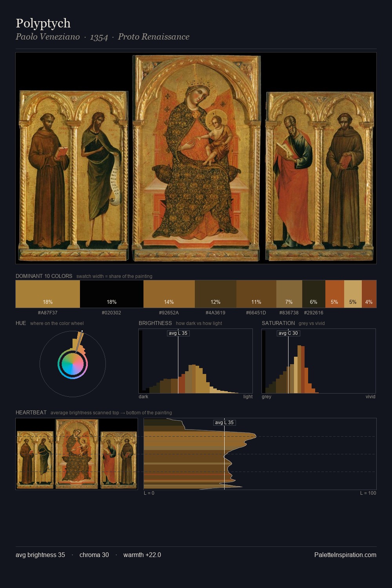
Task: Click the brightness histogram chart
Action: pos(196,361)
